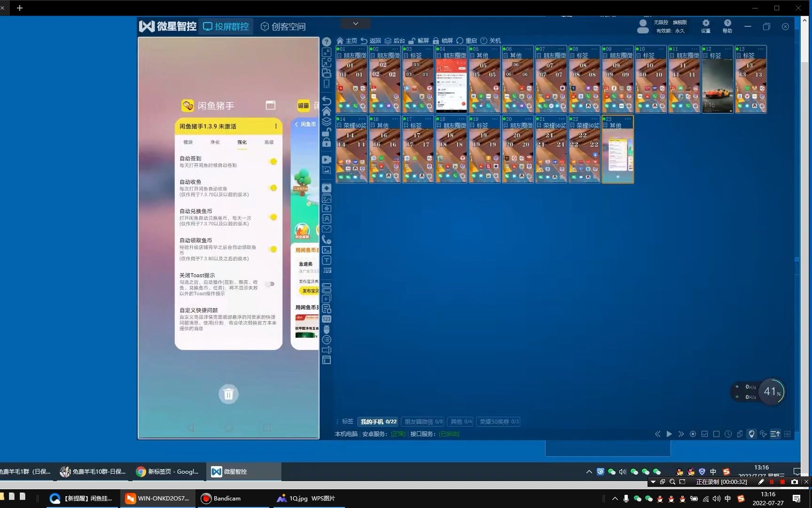This screenshot has height=508, width=812.
Task: Click select-all checkbox icon in bottom bar
Action: [x=704, y=434]
